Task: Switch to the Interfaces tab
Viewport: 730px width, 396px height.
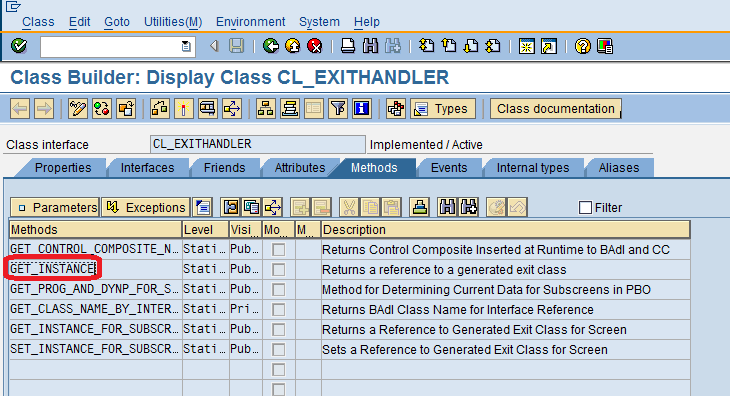Action: pos(147,168)
